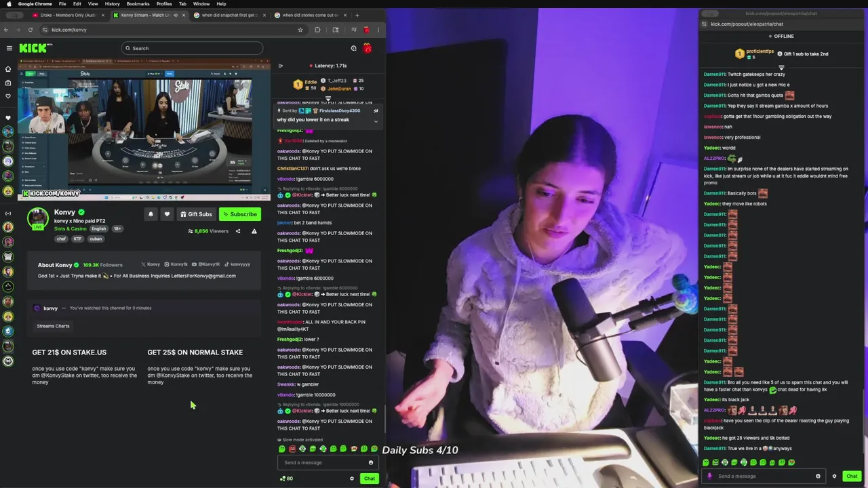Screen dimensions: 868x488
Task: Click the KTF tag
Action: coord(77,239)
